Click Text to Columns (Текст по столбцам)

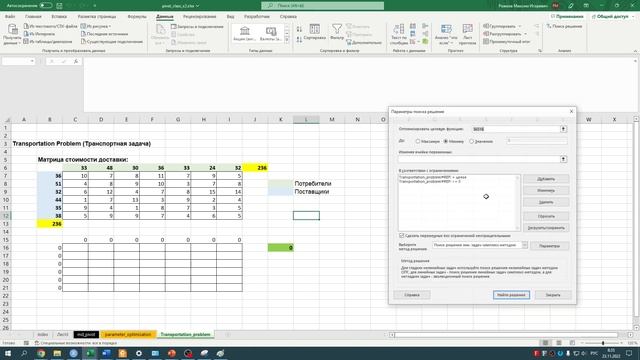click(x=399, y=34)
